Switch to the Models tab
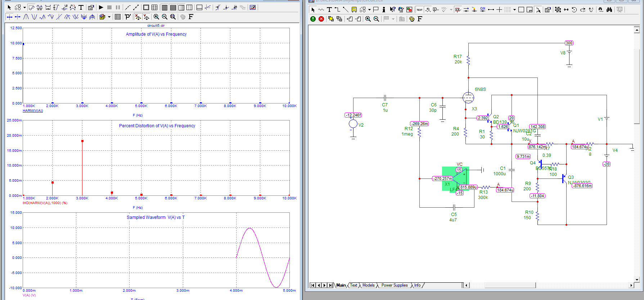 pos(368,285)
